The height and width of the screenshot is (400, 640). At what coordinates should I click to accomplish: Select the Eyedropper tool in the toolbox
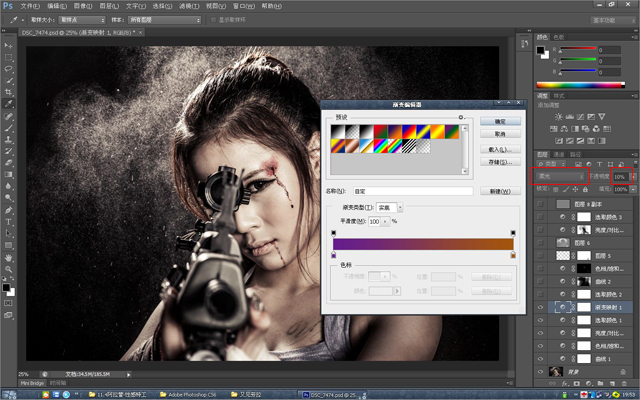pos(9,104)
